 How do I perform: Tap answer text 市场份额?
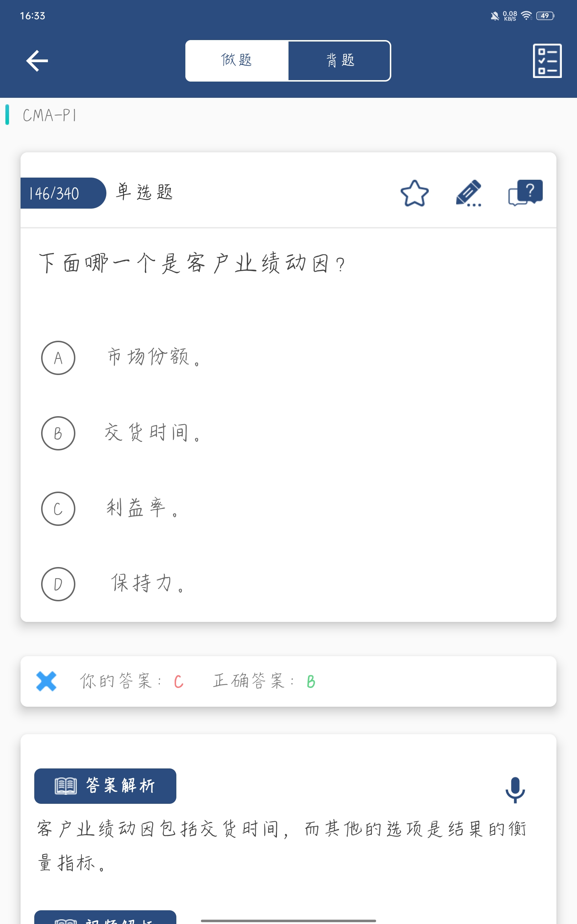tap(149, 357)
